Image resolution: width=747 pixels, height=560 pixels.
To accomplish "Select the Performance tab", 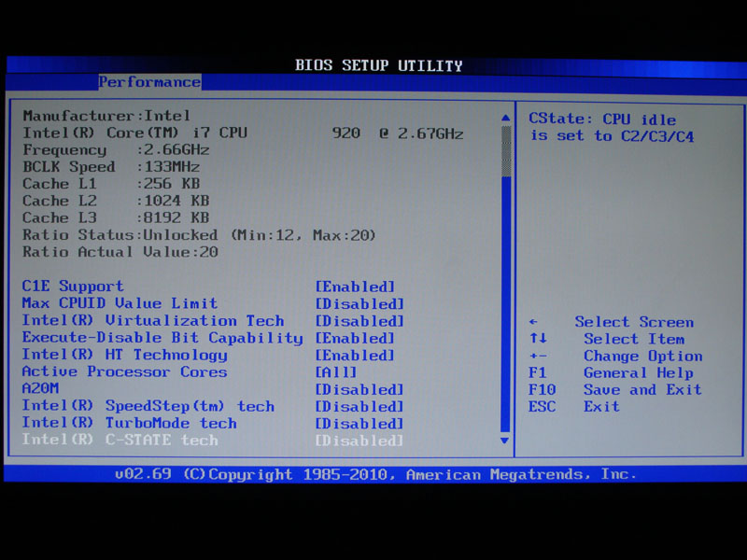I will pos(149,82).
